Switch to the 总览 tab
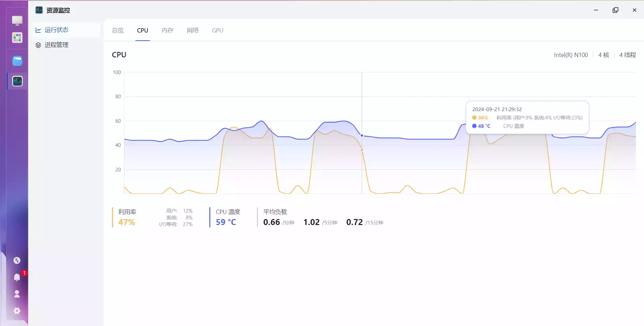Viewport: 644px width, 326px height. tap(118, 30)
